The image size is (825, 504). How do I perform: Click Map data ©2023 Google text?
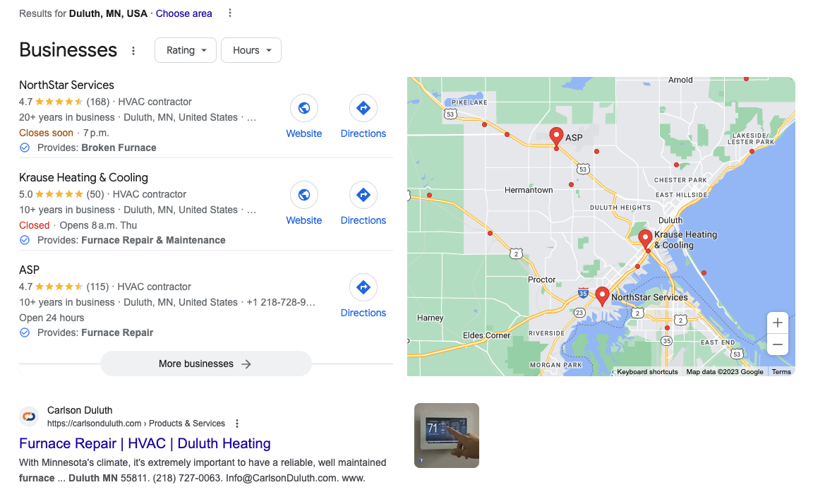click(725, 372)
